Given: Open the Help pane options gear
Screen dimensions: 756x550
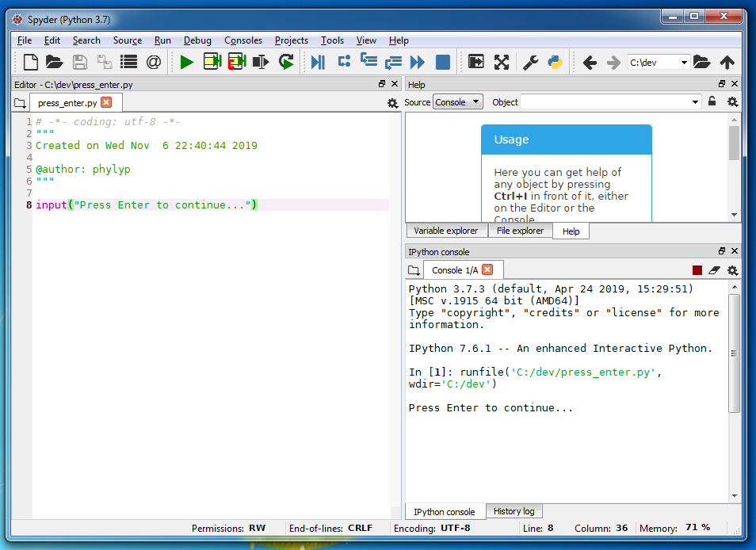Looking at the screenshot, I should coord(732,101).
